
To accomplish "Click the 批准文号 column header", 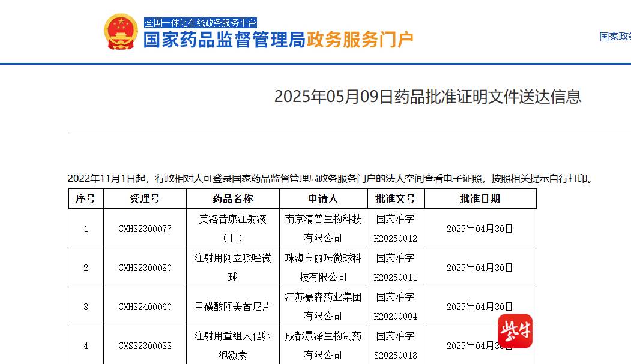I will (x=395, y=198).
